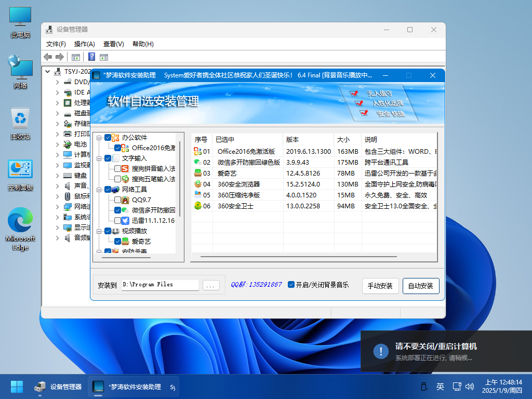
Task: Select the 网络 desktop icon
Action: pyautogui.click(x=20, y=72)
